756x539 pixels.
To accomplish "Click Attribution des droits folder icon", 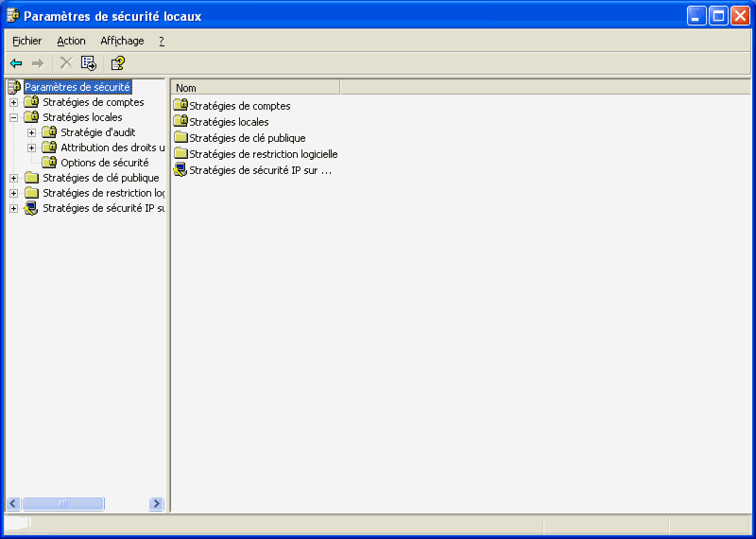I will 49,148.
